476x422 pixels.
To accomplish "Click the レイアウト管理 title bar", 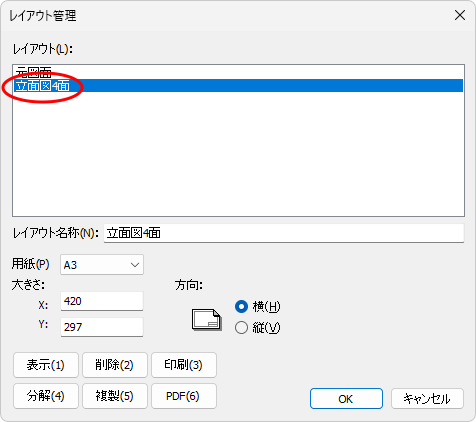I will pyautogui.click(x=227, y=16).
